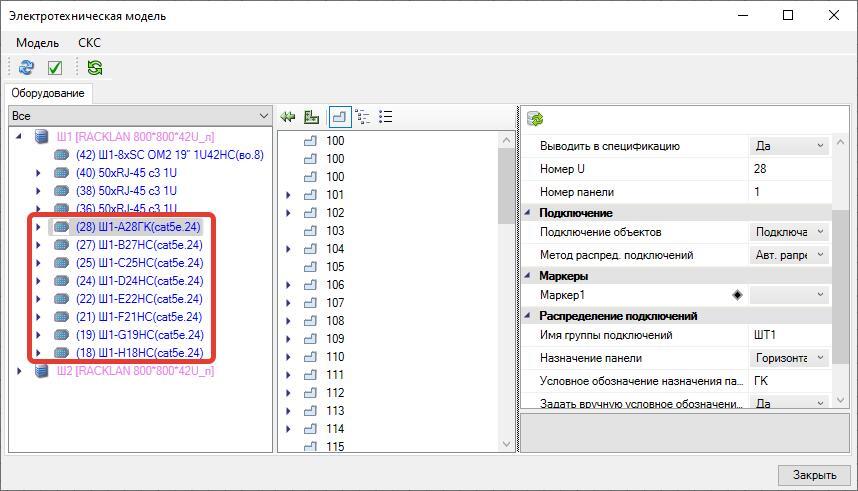Click the blue refresh arrows toolbar icon
Screen dimensions: 858x491
pos(27,68)
